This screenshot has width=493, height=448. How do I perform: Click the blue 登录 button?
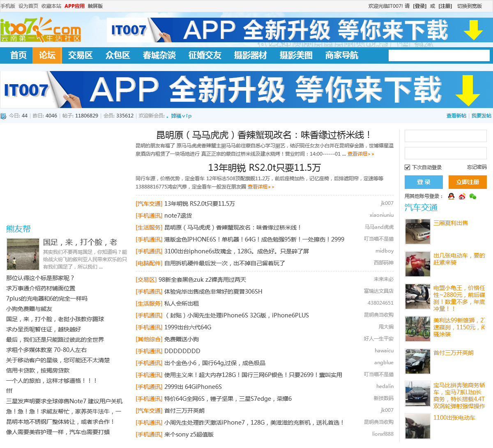coord(424,182)
